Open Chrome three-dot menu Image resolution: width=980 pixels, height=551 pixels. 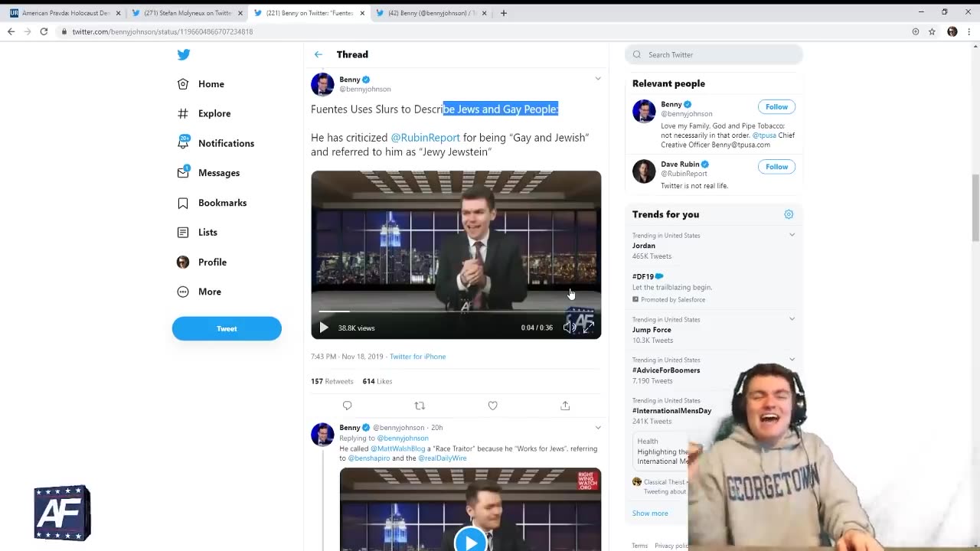tap(969, 31)
